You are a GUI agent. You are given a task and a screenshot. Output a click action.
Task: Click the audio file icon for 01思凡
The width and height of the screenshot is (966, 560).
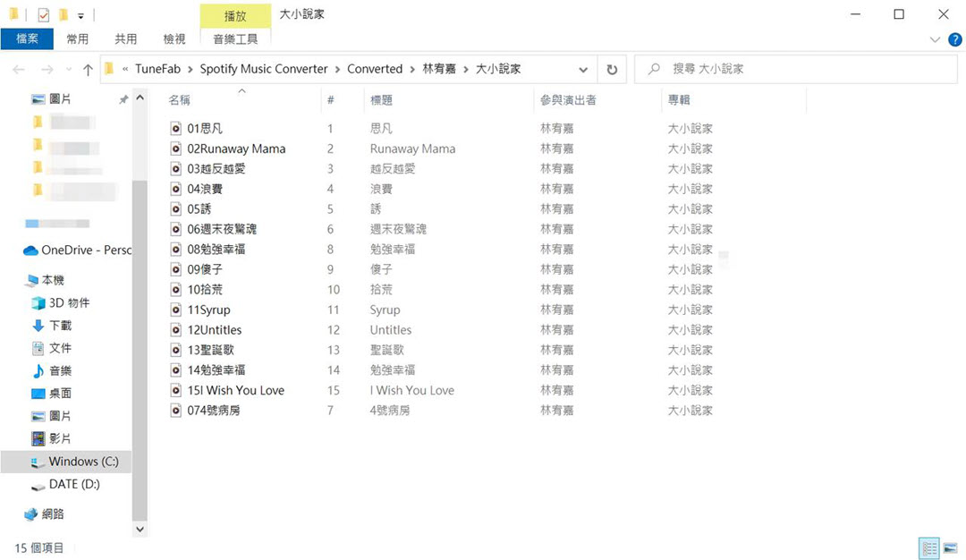click(176, 129)
